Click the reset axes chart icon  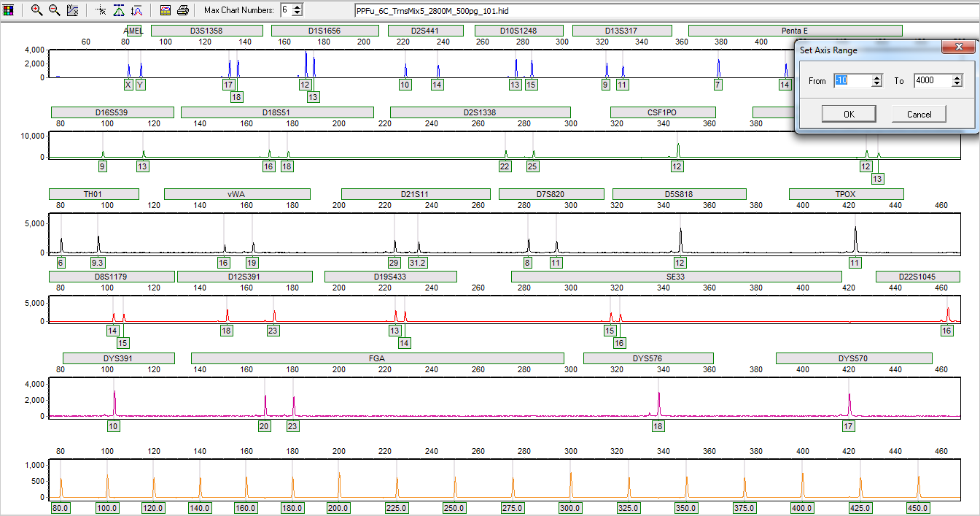[72, 10]
